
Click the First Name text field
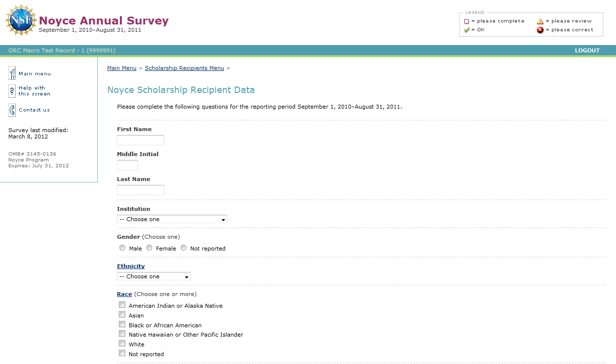(x=140, y=140)
